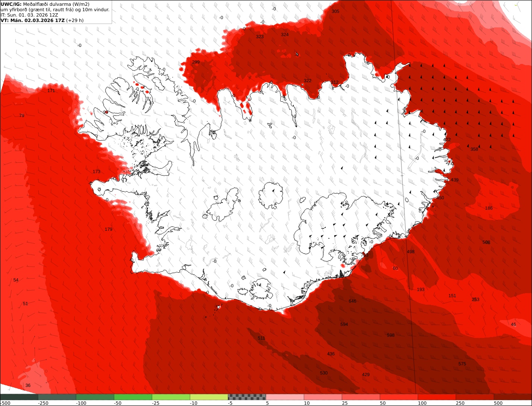Click the map value 530
This screenshot has width=532, height=406.
(324, 373)
